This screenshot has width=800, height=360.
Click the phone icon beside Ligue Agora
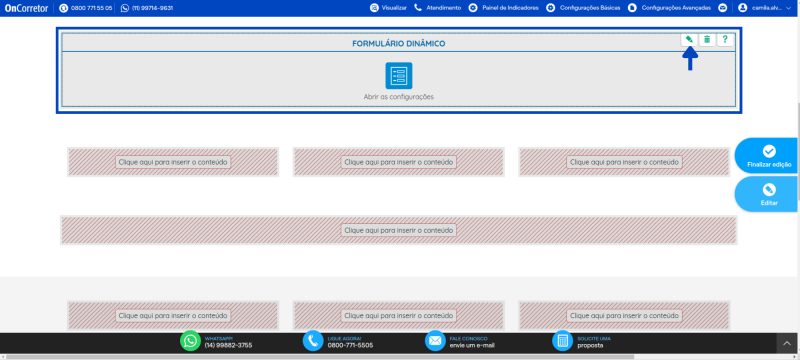point(313,341)
